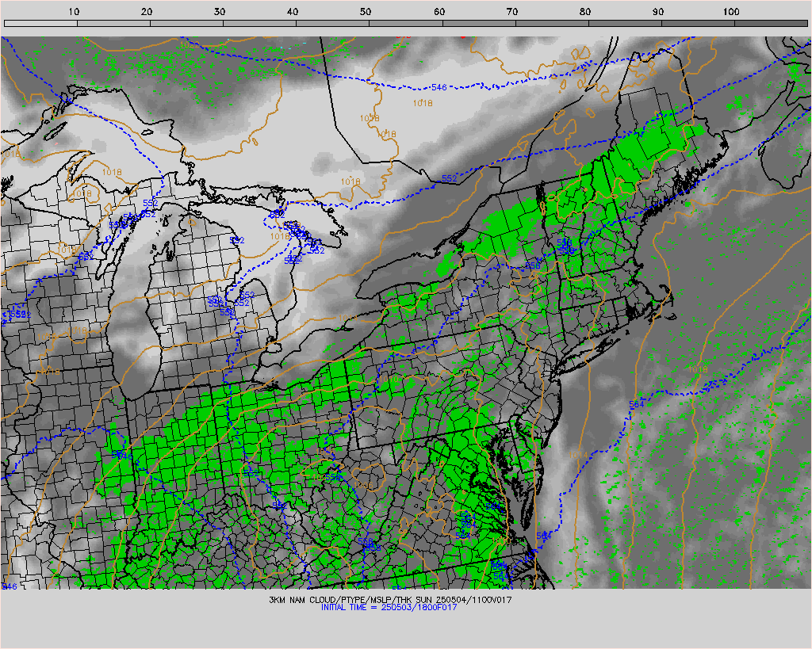Click the 40 label on the cloud scale
Image resolution: width=812 pixels, height=649 pixels.
[x=293, y=12]
